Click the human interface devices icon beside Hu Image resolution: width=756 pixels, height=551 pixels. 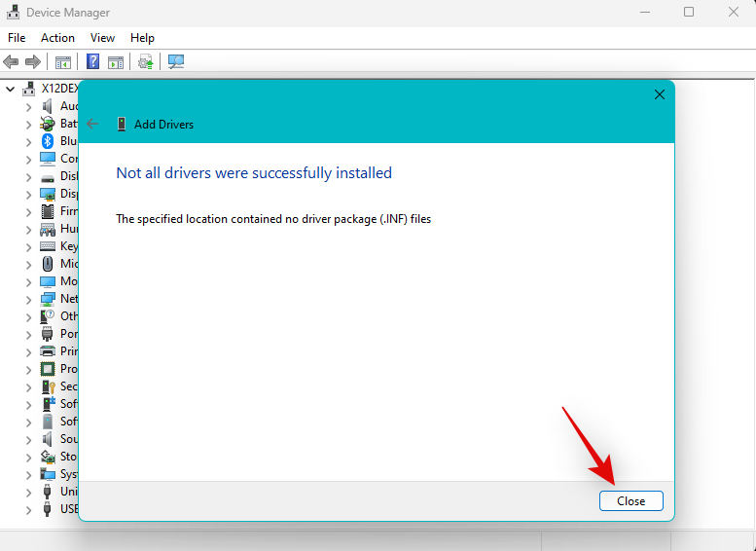tap(48, 229)
